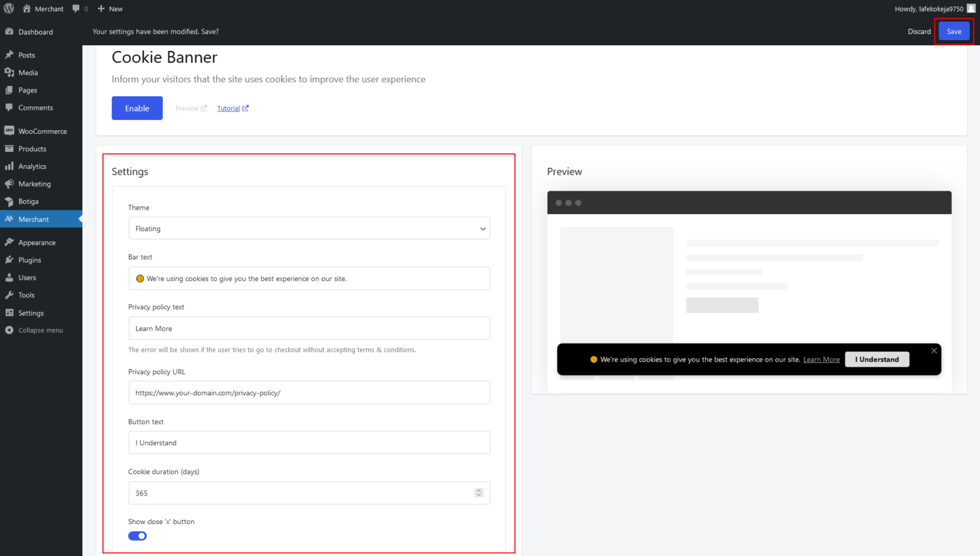This screenshot has width=980, height=556.
Task: Click the WordPress logo icon
Action: 9,9
